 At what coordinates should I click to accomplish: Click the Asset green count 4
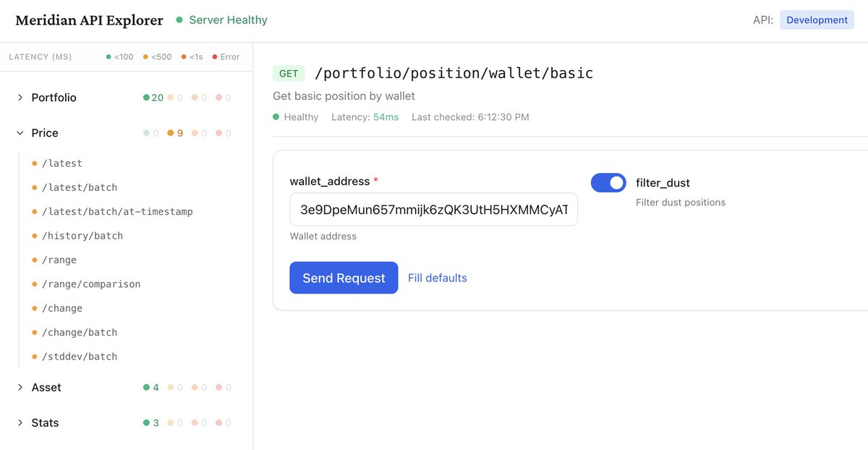pyautogui.click(x=151, y=388)
